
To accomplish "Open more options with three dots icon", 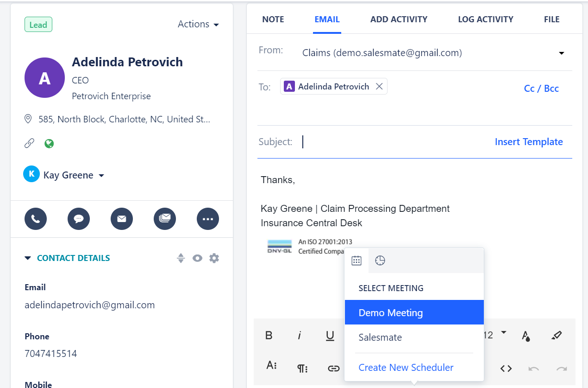I will coord(208,219).
